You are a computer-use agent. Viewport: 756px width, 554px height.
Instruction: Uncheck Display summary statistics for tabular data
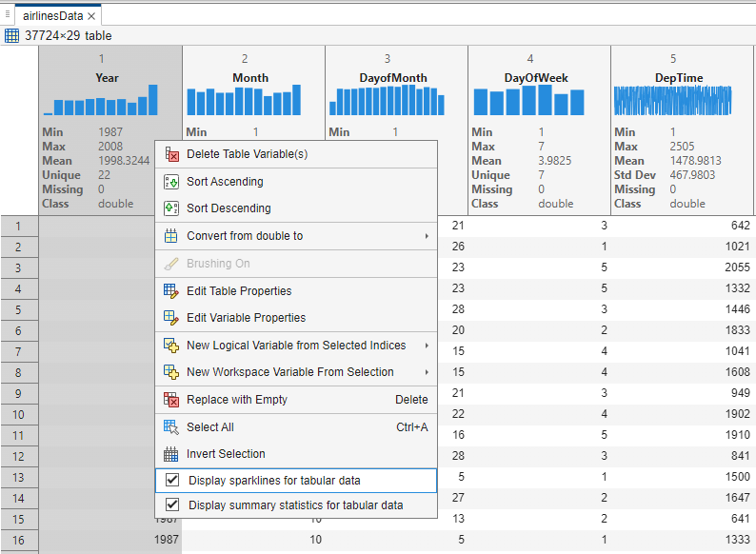pos(172,505)
